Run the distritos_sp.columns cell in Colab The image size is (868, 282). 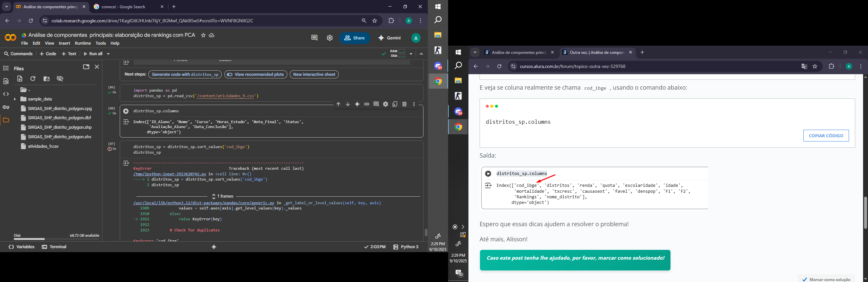point(126,111)
